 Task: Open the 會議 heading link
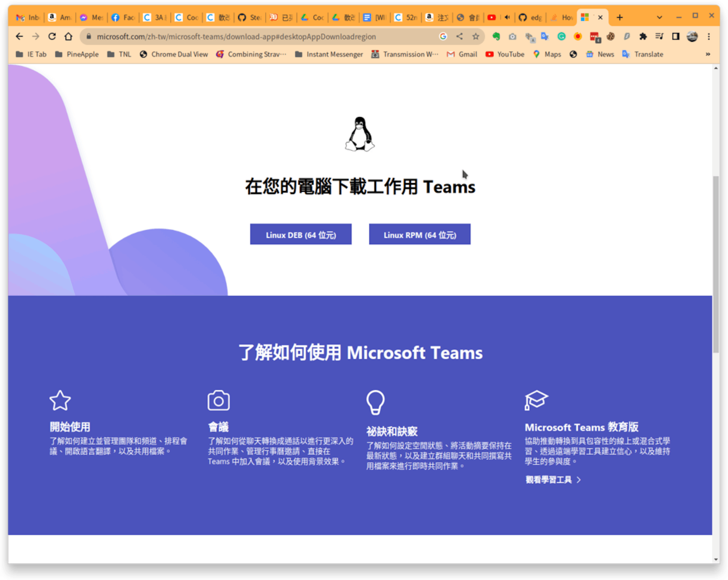pos(218,427)
